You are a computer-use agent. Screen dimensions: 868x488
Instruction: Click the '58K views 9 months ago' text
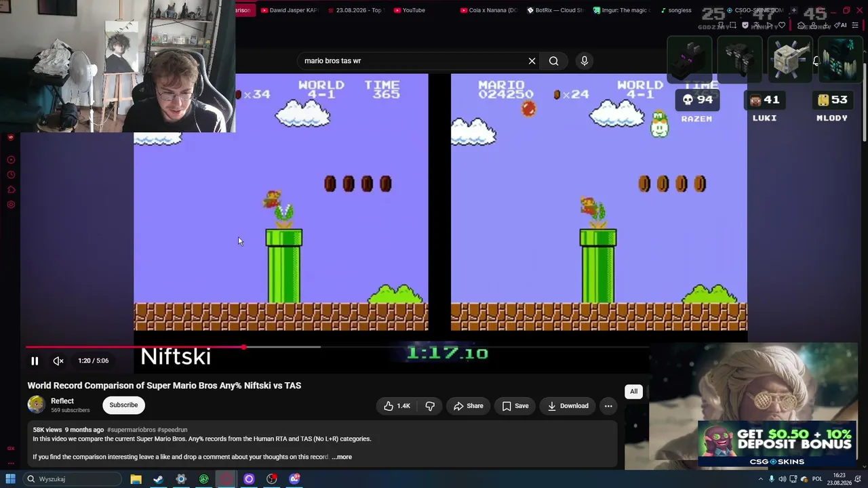click(x=68, y=430)
